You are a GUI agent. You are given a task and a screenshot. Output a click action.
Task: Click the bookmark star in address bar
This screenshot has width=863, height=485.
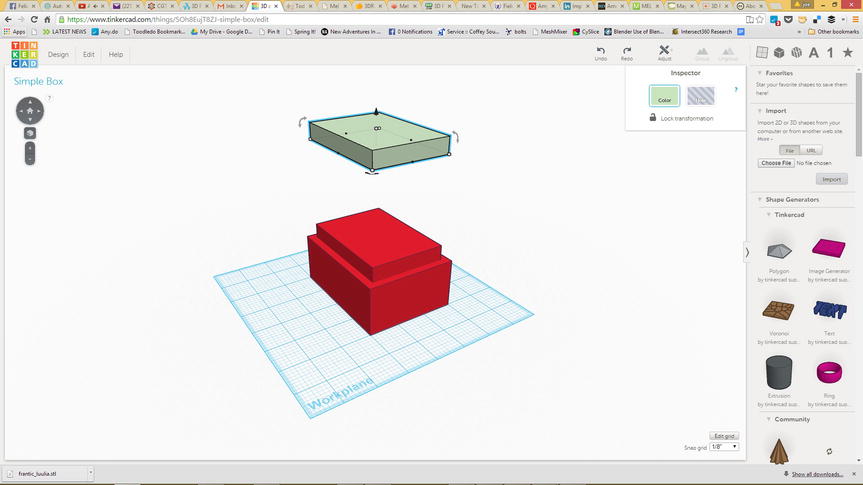760,19
